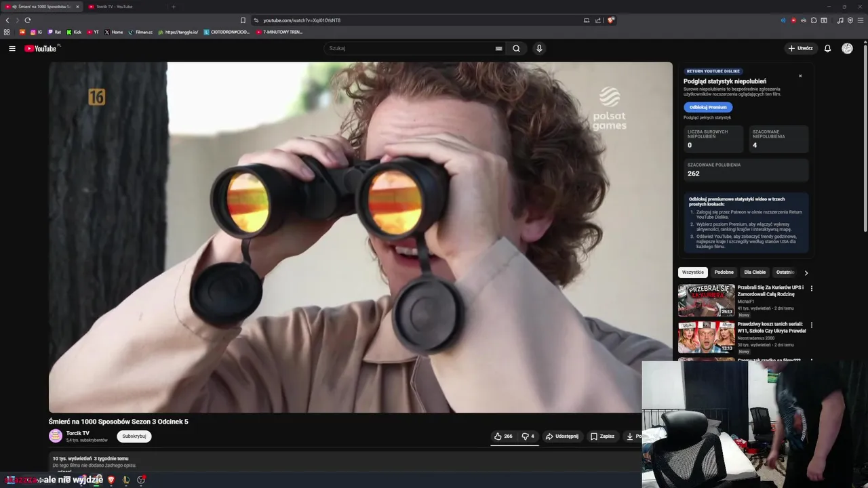Viewport: 868px width, 488px height.
Task: Click the video player to pause playback
Action: click(360, 237)
